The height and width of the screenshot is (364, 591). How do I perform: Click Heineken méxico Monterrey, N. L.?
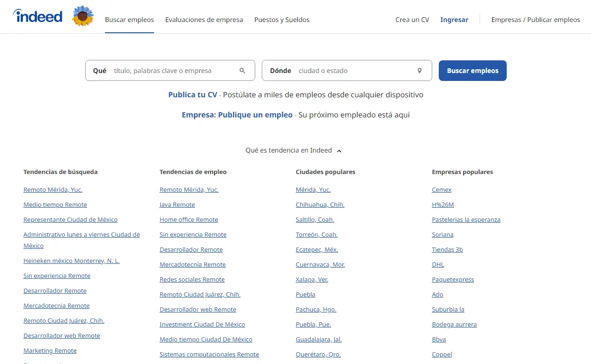click(x=72, y=261)
